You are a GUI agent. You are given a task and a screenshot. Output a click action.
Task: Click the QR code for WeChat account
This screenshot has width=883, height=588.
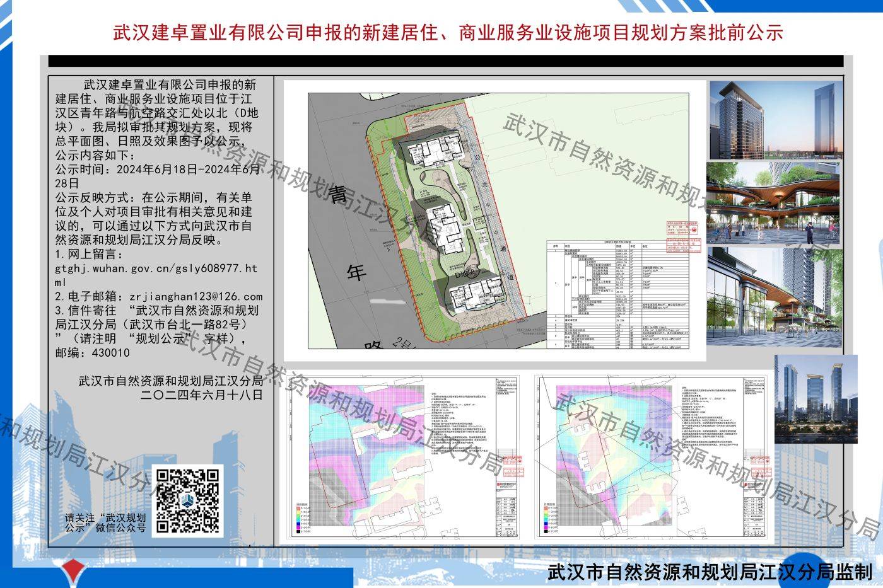[x=189, y=501]
